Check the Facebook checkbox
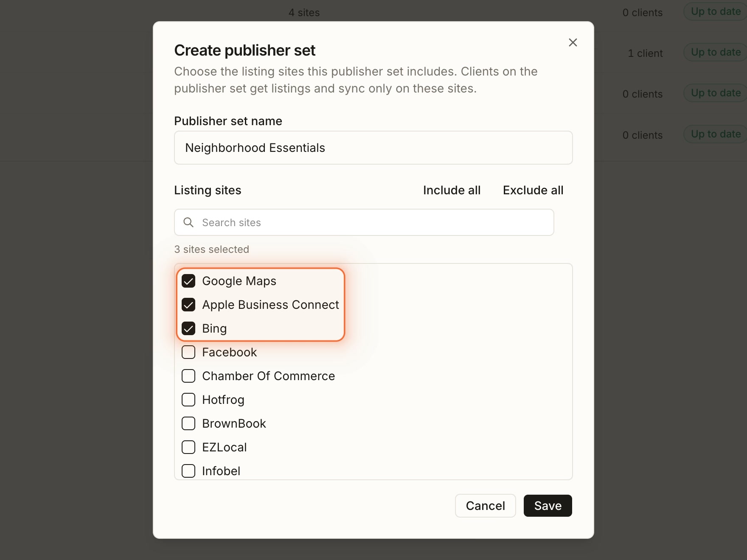The height and width of the screenshot is (560, 747). pos(188,352)
